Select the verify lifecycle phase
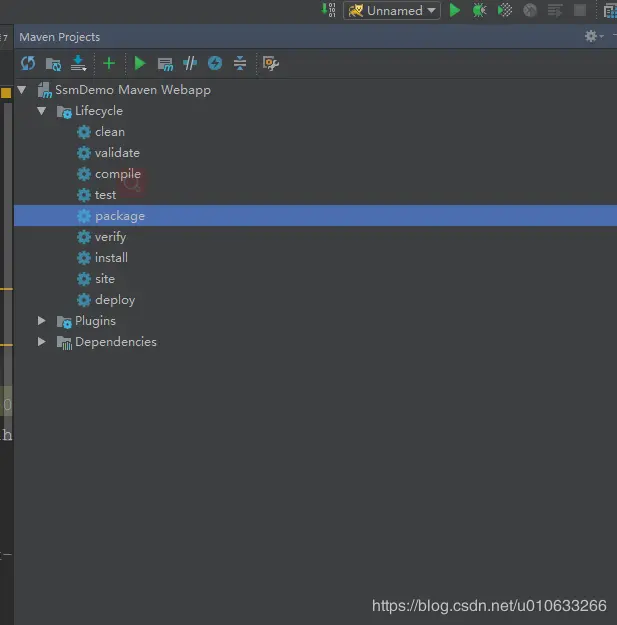Screen dimensions: 617x625 point(110,237)
